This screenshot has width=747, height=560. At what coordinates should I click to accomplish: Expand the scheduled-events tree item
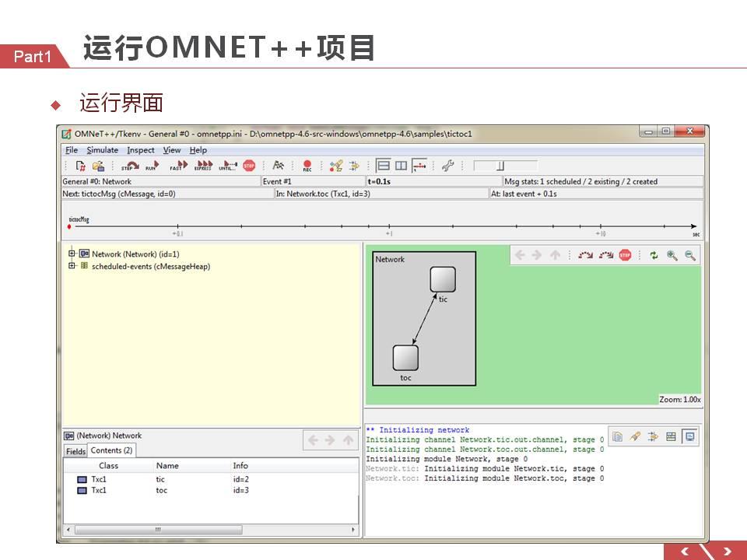coord(70,264)
